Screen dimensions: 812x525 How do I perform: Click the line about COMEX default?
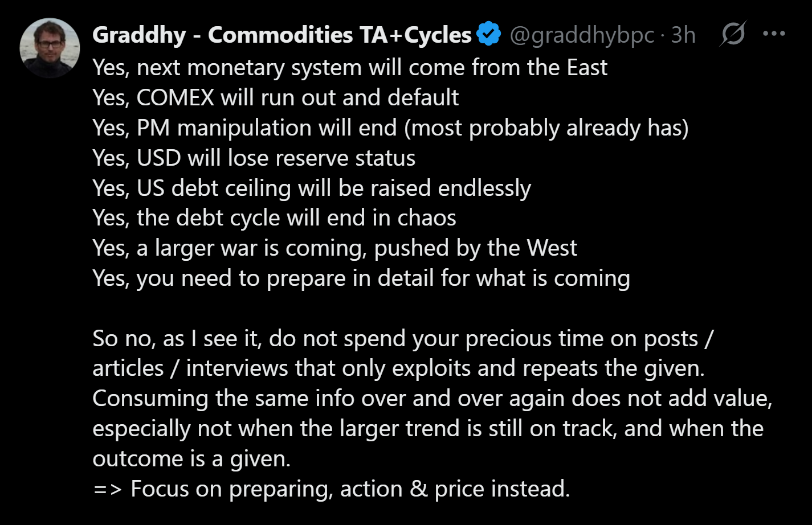[x=275, y=98]
